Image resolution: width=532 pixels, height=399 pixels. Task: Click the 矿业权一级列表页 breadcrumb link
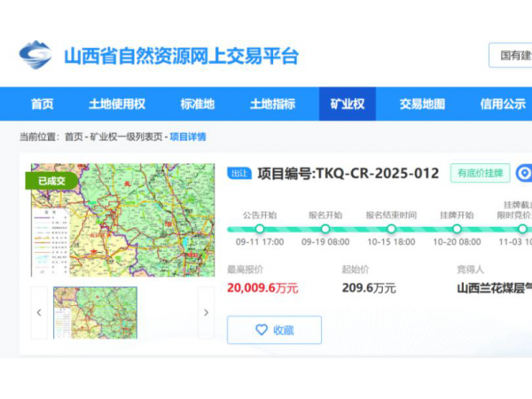tap(126, 137)
